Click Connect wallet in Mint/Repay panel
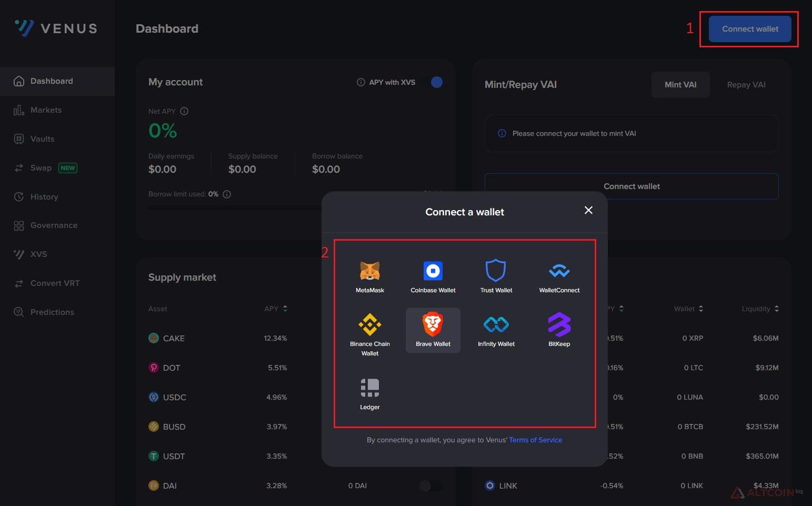The height and width of the screenshot is (506, 812). click(631, 186)
